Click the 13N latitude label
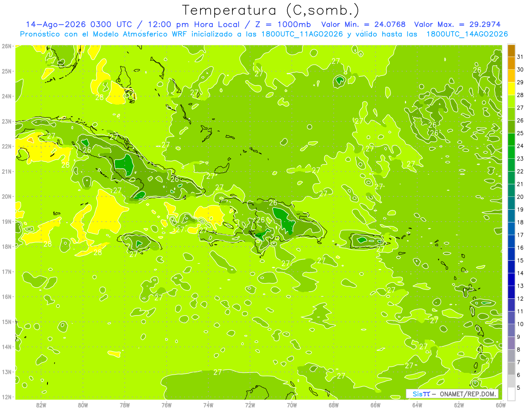 pos(6,372)
